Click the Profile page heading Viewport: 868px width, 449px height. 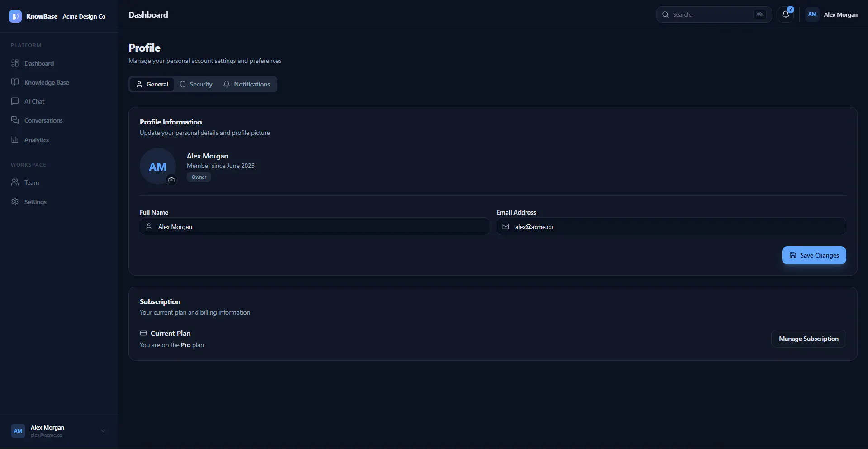pos(144,48)
